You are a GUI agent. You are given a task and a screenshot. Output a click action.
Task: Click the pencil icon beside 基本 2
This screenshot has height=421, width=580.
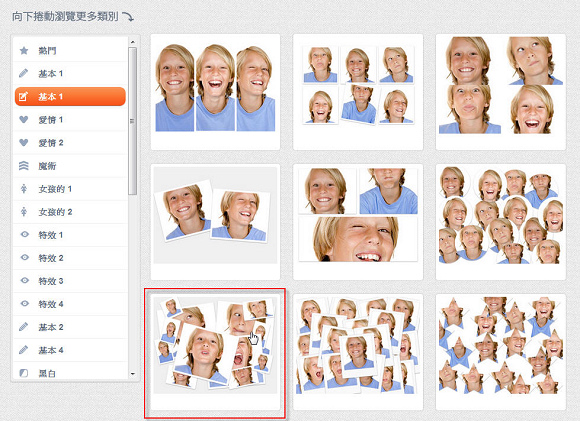(x=23, y=327)
